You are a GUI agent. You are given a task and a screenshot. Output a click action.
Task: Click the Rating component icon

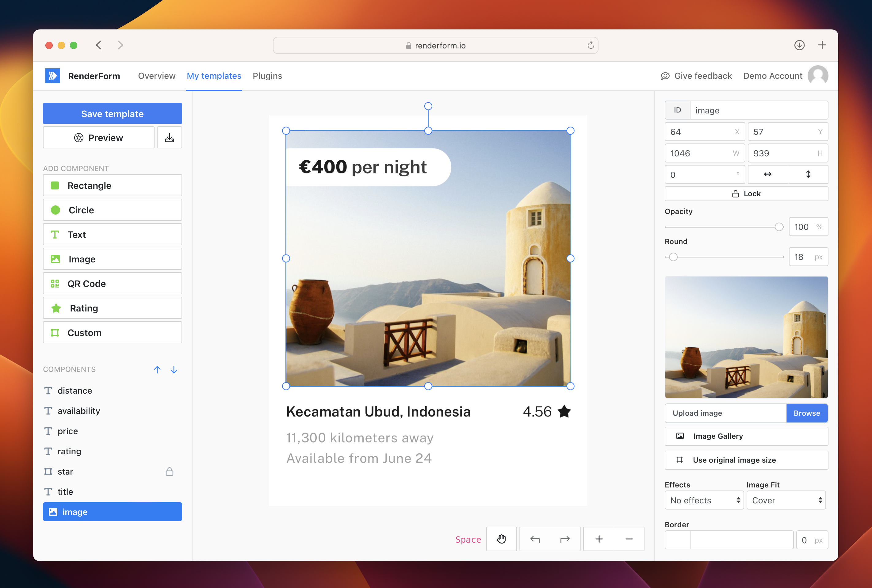pos(56,308)
